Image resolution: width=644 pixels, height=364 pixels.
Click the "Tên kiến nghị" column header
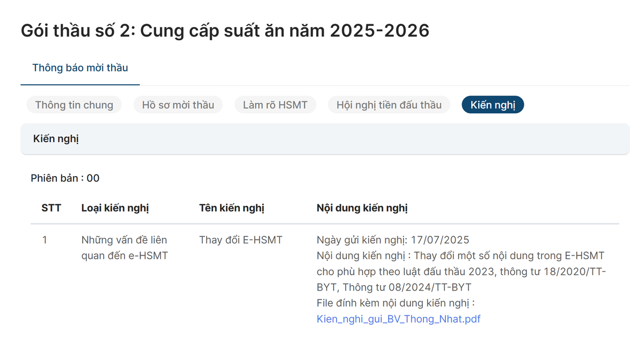coord(231,208)
